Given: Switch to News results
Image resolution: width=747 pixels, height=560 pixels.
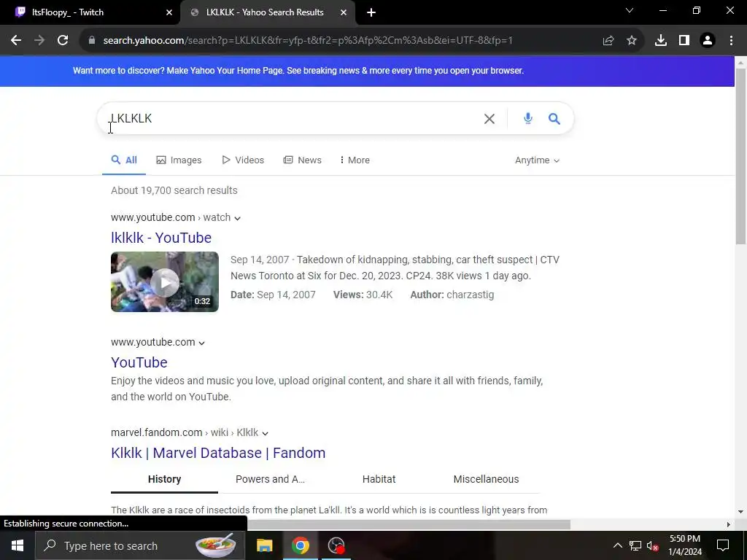Looking at the screenshot, I should tap(303, 160).
